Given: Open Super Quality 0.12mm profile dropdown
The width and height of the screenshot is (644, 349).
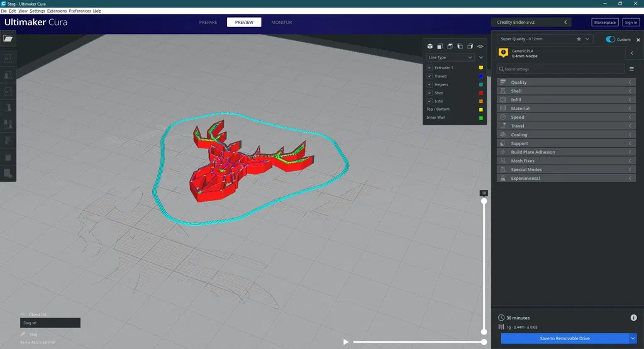Looking at the screenshot, I should coord(545,39).
